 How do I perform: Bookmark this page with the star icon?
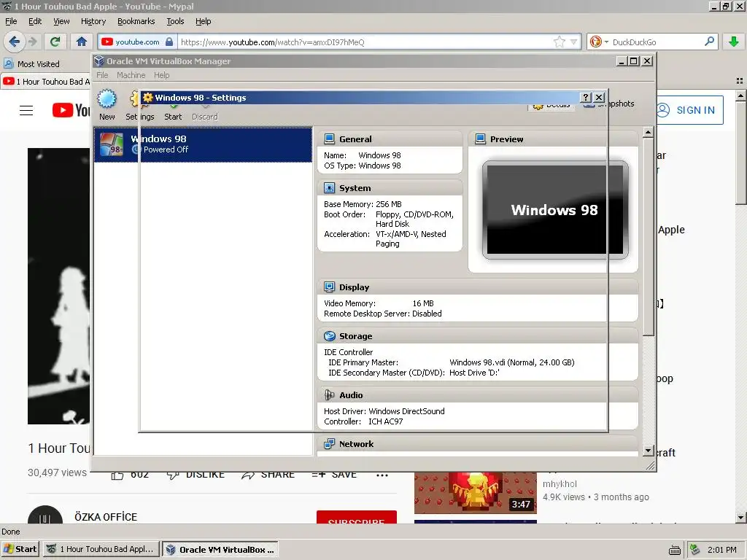[560, 42]
